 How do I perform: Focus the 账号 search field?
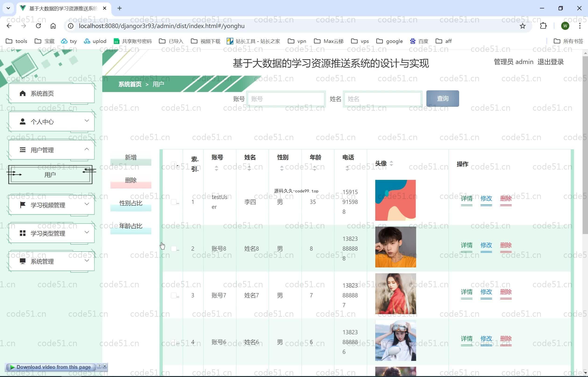(x=286, y=99)
